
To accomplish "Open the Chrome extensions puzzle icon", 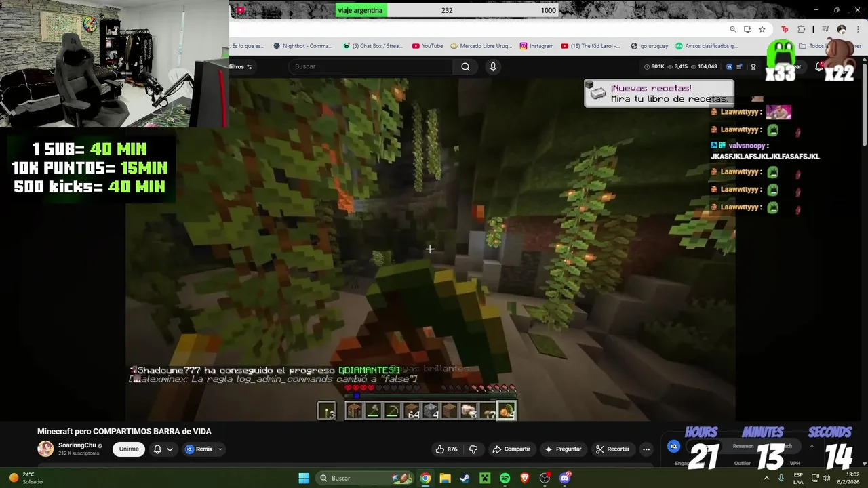I will tap(801, 29).
